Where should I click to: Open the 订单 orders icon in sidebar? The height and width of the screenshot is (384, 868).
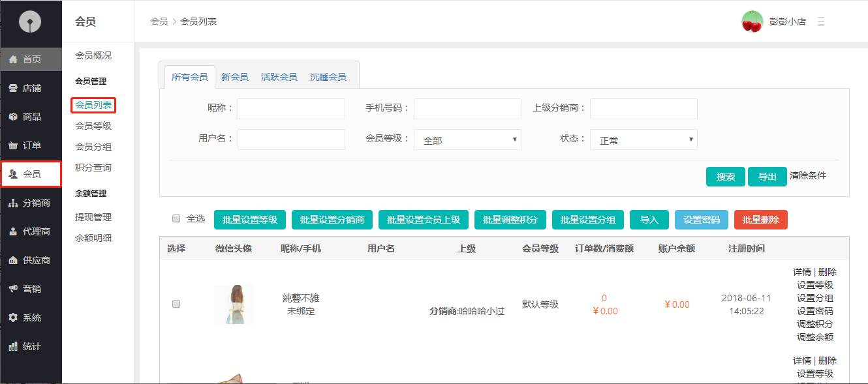[x=13, y=145]
